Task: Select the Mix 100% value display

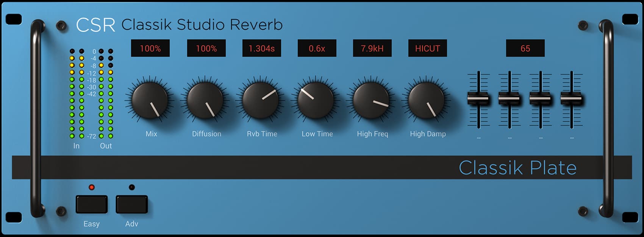Action: tap(150, 48)
